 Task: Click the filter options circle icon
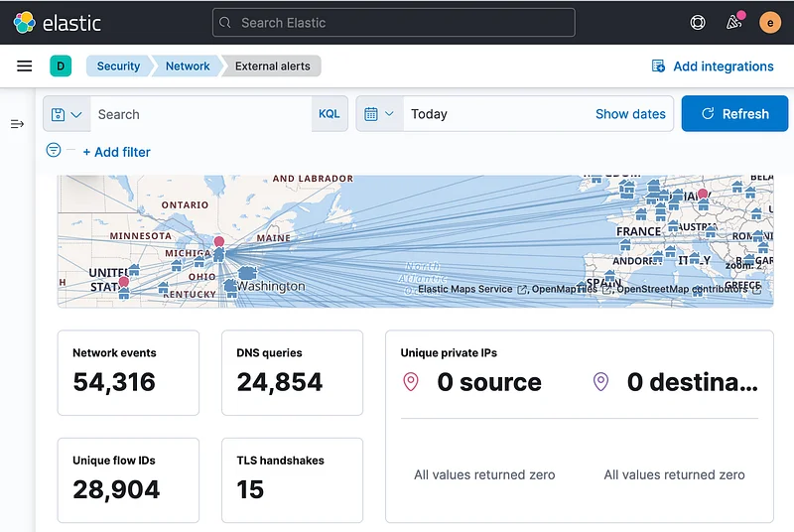click(54, 150)
